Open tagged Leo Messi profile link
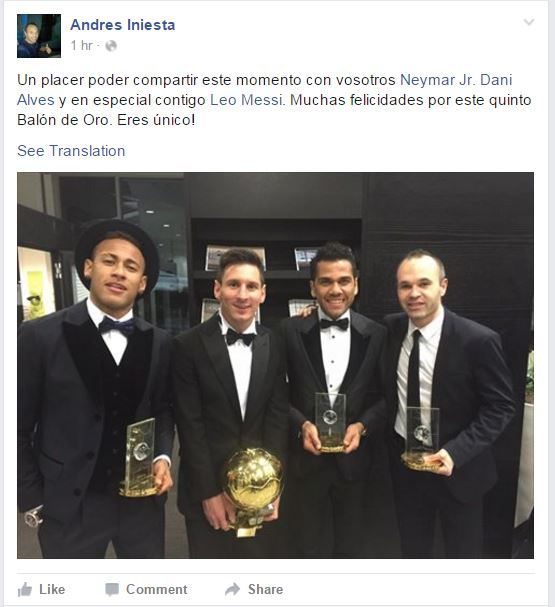 (248, 100)
